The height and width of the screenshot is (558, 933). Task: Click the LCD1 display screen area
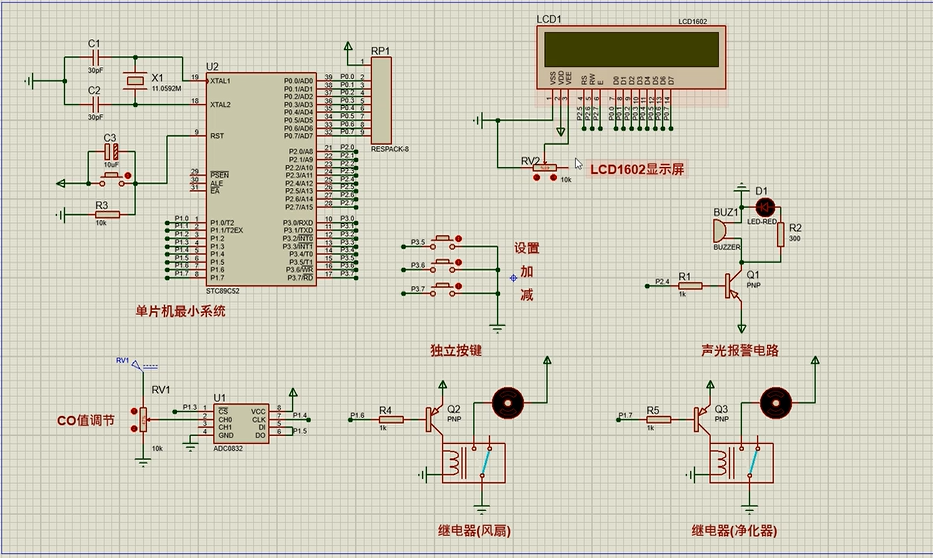(628, 48)
